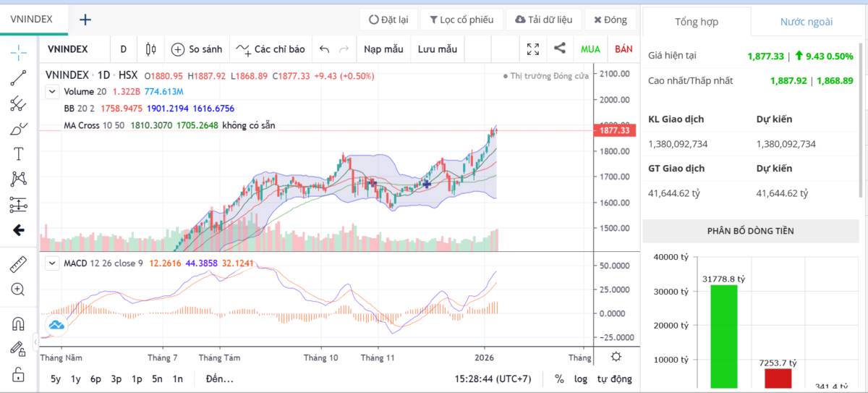The image size is (868, 393).
Task: Open the candlestick chart style dropdown
Action: tap(150, 49)
